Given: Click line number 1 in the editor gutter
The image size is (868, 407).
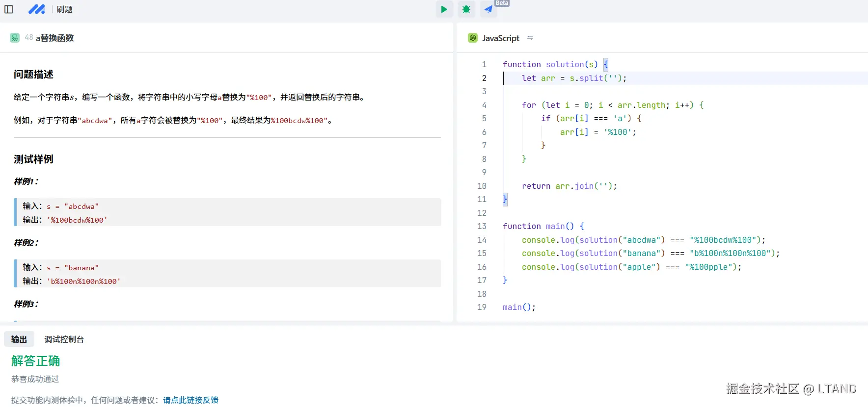Looking at the screenshot, I should [x=484, y=64].
